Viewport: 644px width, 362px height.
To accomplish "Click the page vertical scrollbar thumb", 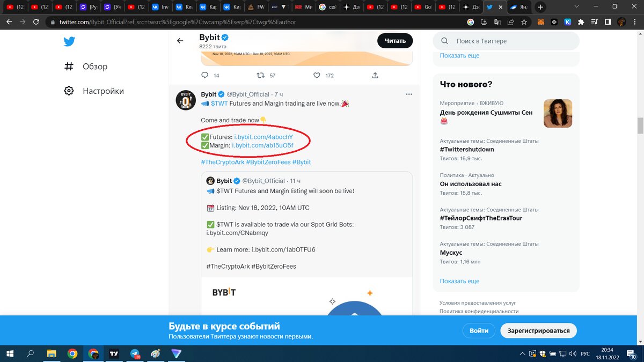I will click(x=640, y=125).
